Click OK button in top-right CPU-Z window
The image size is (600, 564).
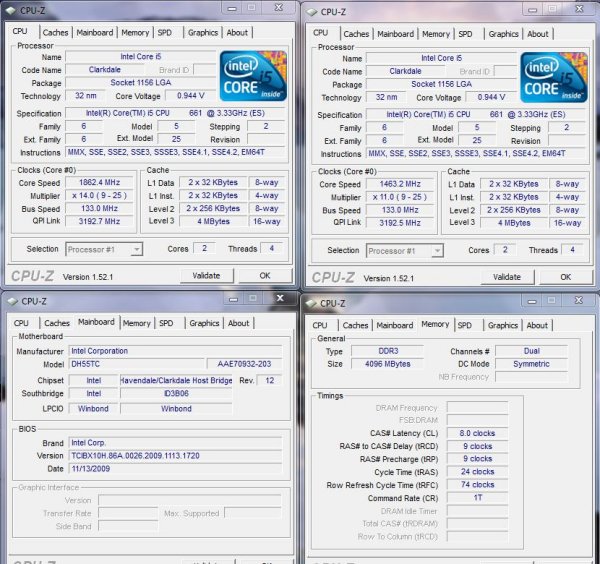pos(566,277)
